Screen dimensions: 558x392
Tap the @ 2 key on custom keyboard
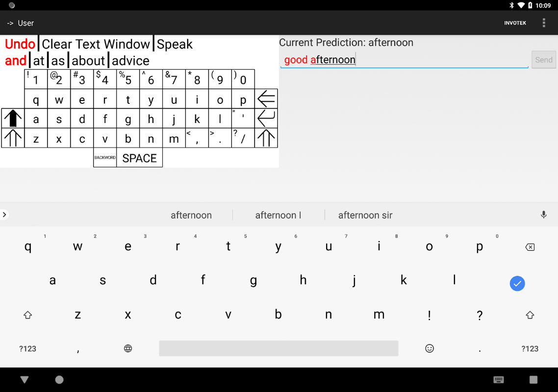pos(59,79)
